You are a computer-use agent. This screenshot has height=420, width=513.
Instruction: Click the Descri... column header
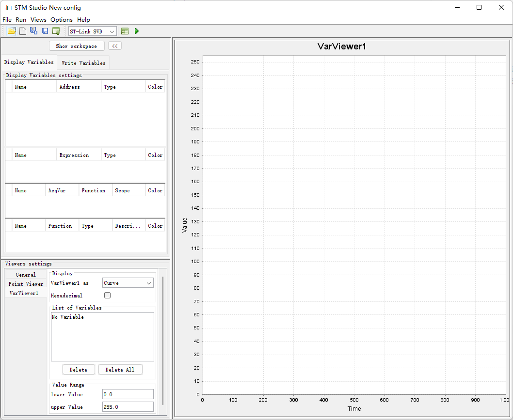click(128, 226)
